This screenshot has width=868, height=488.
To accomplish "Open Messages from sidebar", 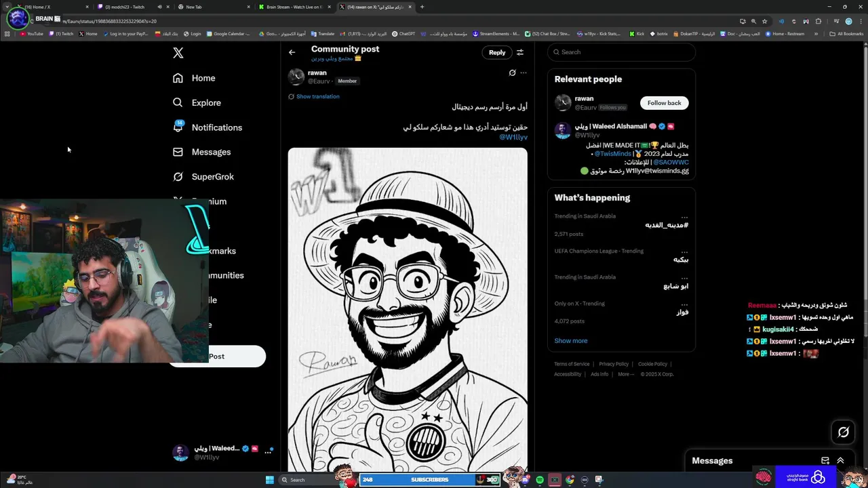I will coord(201,152).
